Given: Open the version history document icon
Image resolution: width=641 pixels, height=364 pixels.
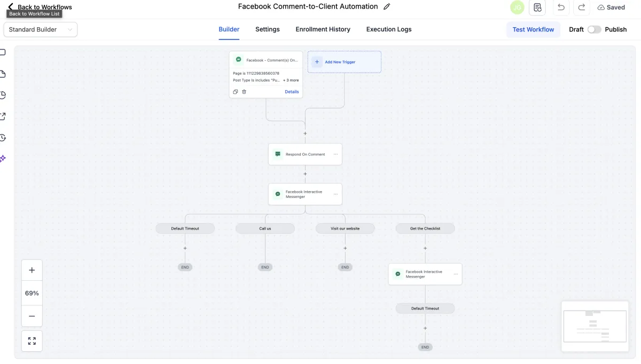Looking at the screenshot, I should point(537,7).
